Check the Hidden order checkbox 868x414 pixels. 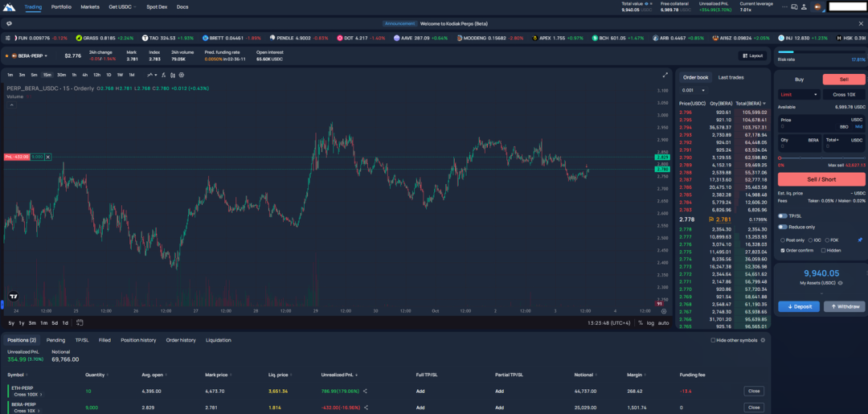click(x=823, y=250)
